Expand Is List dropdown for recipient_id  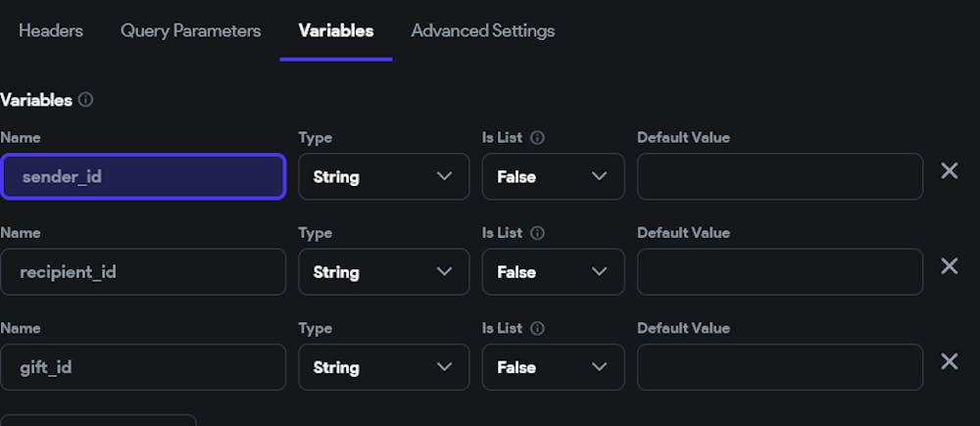point(553,272)
